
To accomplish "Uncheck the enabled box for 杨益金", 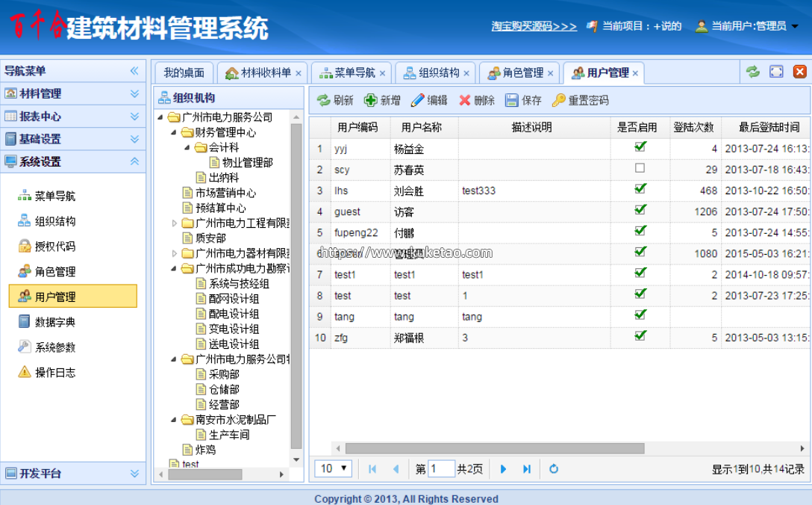I will (x=640, y=147).
